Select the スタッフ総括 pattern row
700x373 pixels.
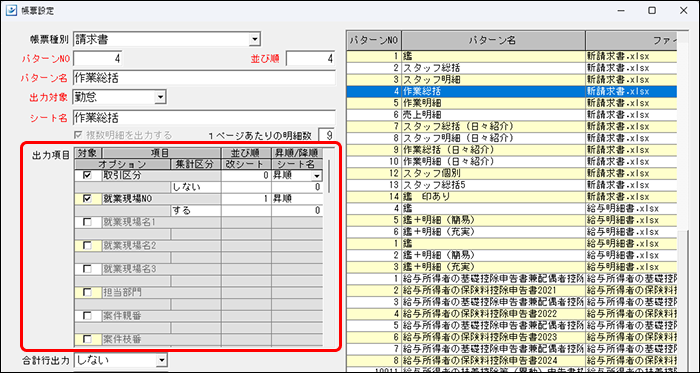tap(512, 68)
